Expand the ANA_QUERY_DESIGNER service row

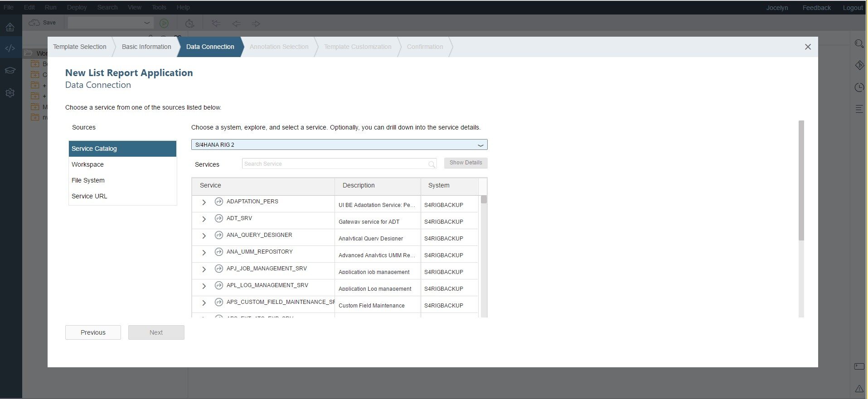click(204, 236)
